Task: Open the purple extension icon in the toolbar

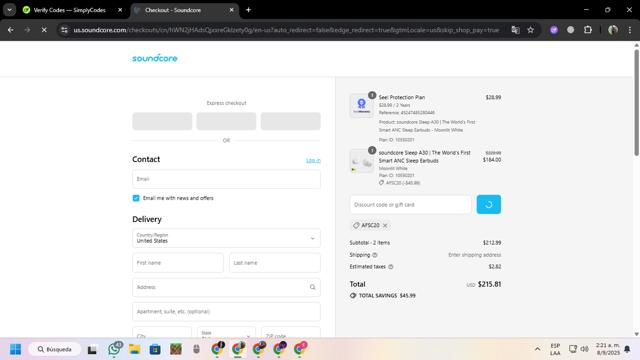Action: (x=554, y=30)
